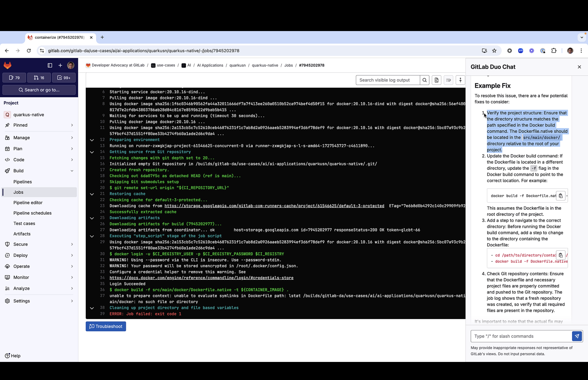Screen dimensions: 588x380
Task: Expand the Monitor sidebar section
Action: [x=39, y=277]
